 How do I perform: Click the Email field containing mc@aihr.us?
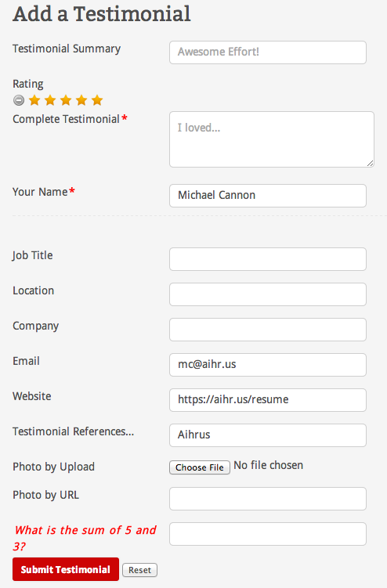pyautogui.click(x=268, y=365)
